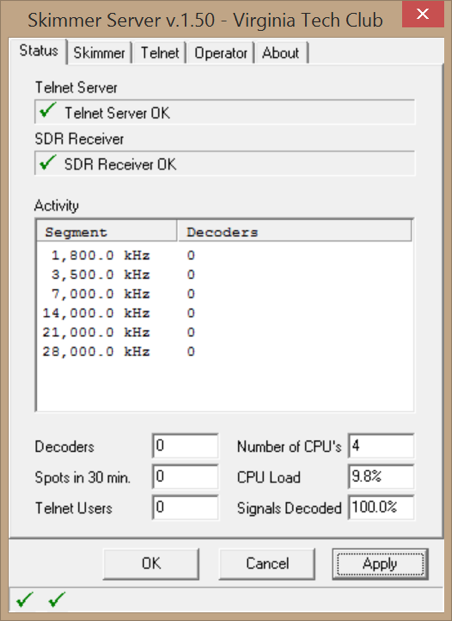Select the 7,000.0 kHz segment row
Image resolution: width=452 pixels, height=621 pixels.
click(224, 294)
